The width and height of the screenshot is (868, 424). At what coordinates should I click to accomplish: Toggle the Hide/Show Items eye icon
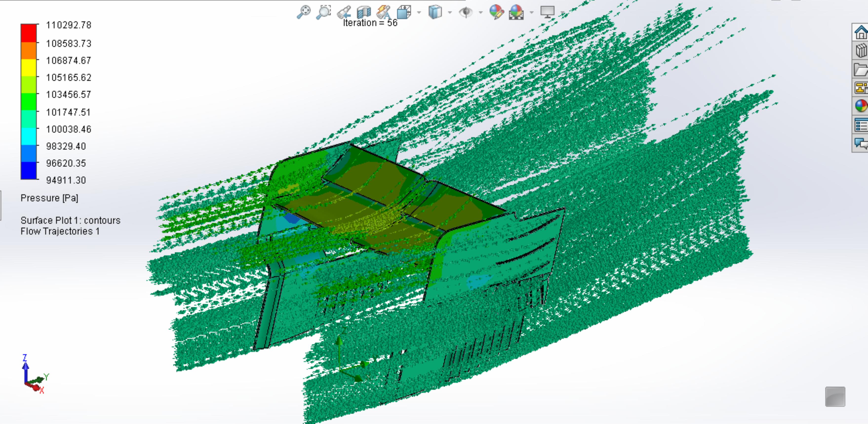466,13
